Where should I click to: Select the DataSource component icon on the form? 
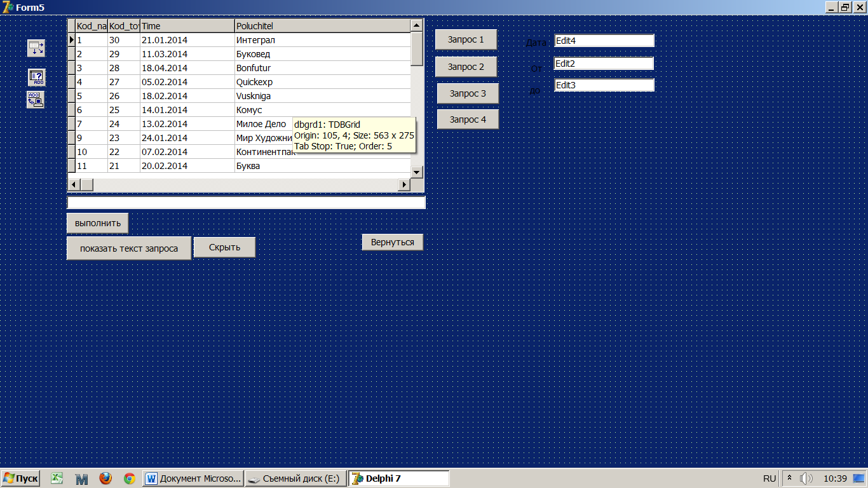click(36, 48)
